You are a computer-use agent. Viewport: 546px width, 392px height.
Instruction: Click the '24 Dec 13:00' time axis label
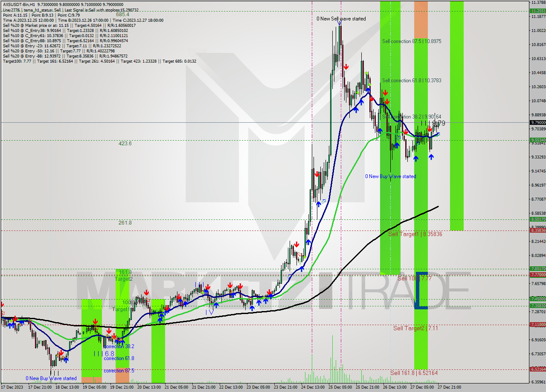pos(314,388)
